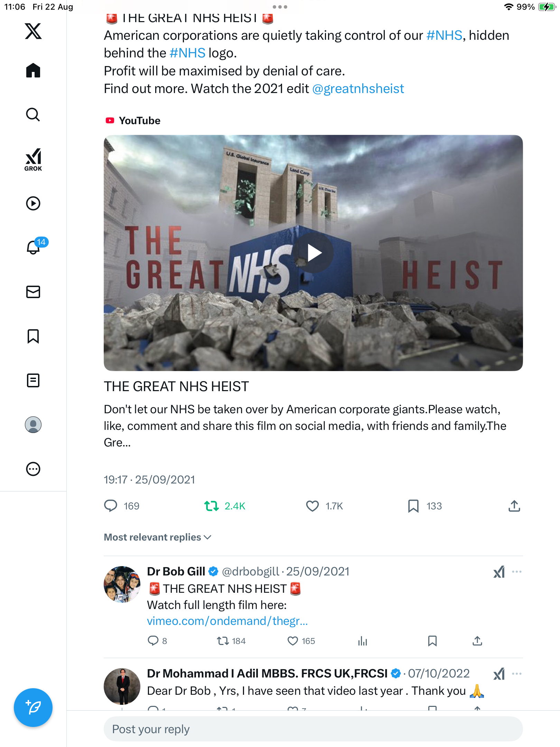This screenshot has width=560, height=747.
Task: Open the sidebar More menu circle
Action: pyautogui.click(x=33, y=469)
